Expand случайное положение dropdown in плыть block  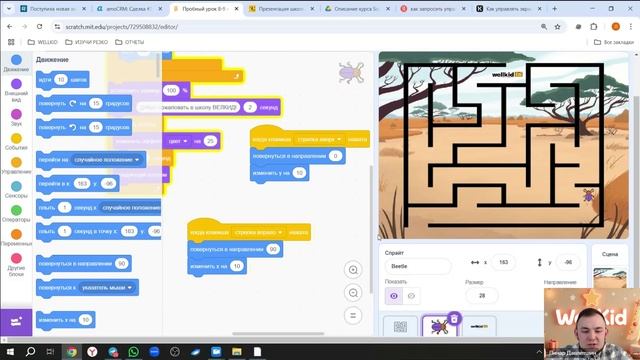pyautogui.click(x=131, y=208)
